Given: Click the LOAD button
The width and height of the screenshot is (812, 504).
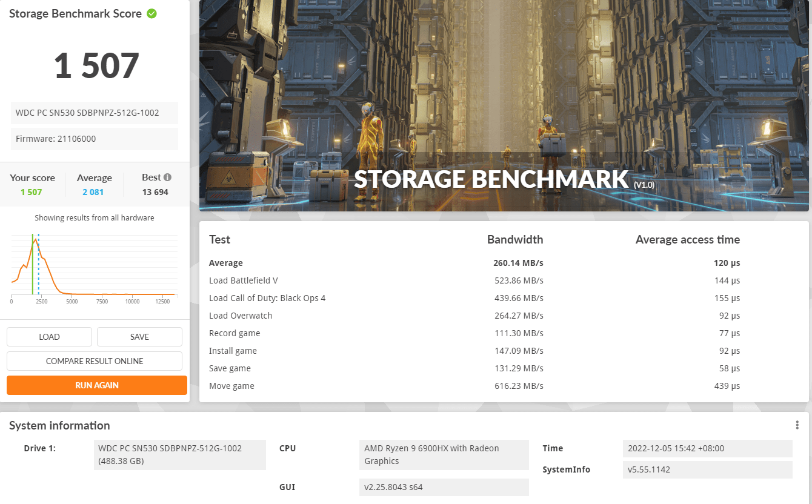Looking at the screenshot, I should click(x=49, y=337).
